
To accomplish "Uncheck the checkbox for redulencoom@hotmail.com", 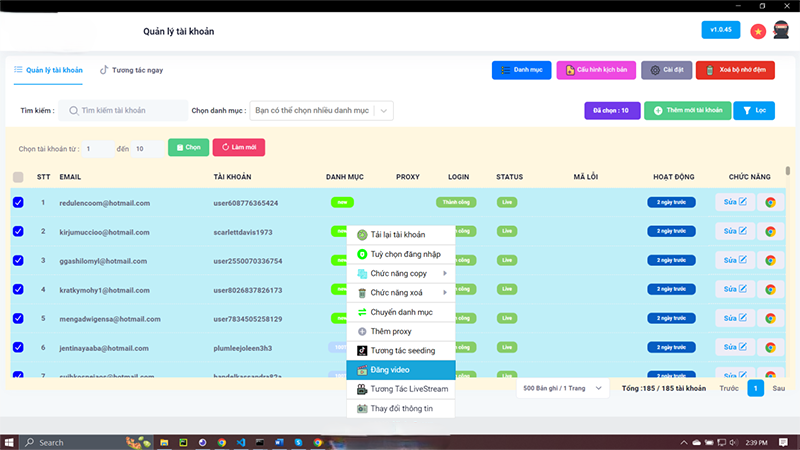I will pyautogui.click(x=18, y=203).
